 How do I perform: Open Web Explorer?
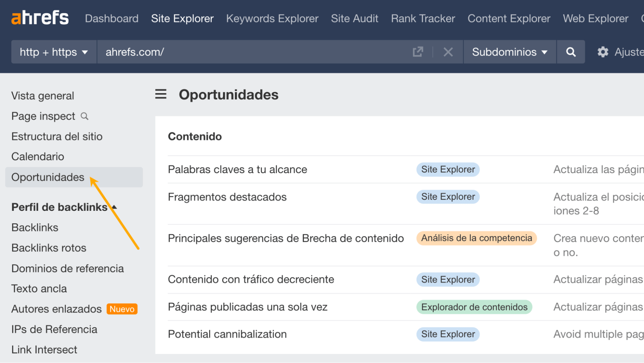click(x=596, y=18)
